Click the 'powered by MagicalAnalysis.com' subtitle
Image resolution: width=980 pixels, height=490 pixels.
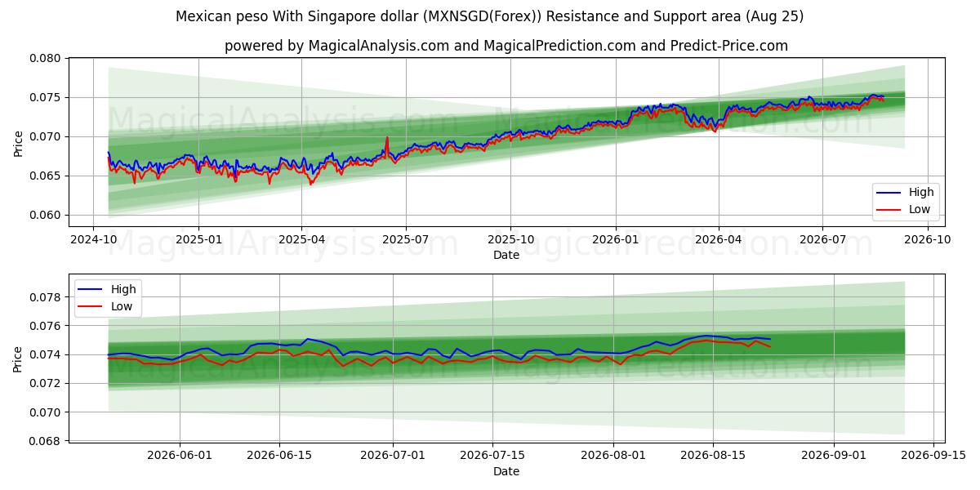coord(506,46)
